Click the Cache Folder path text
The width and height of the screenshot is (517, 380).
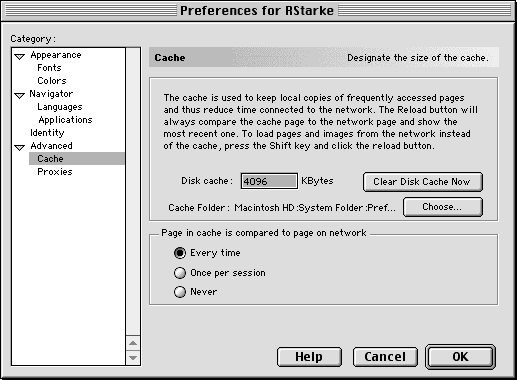[x=315, y=208]
